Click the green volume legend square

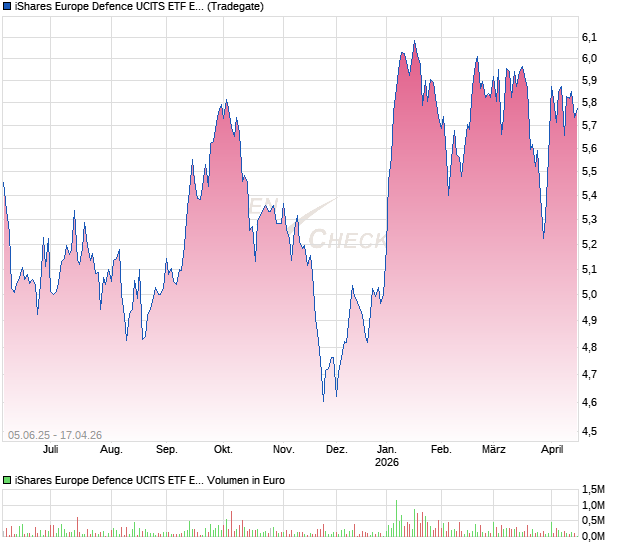click(x=7, y=480)
